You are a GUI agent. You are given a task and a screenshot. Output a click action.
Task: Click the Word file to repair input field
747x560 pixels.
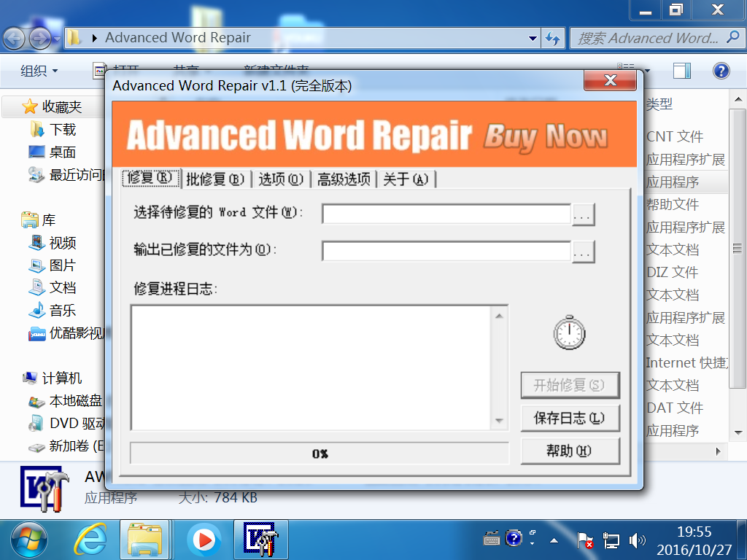446,214
